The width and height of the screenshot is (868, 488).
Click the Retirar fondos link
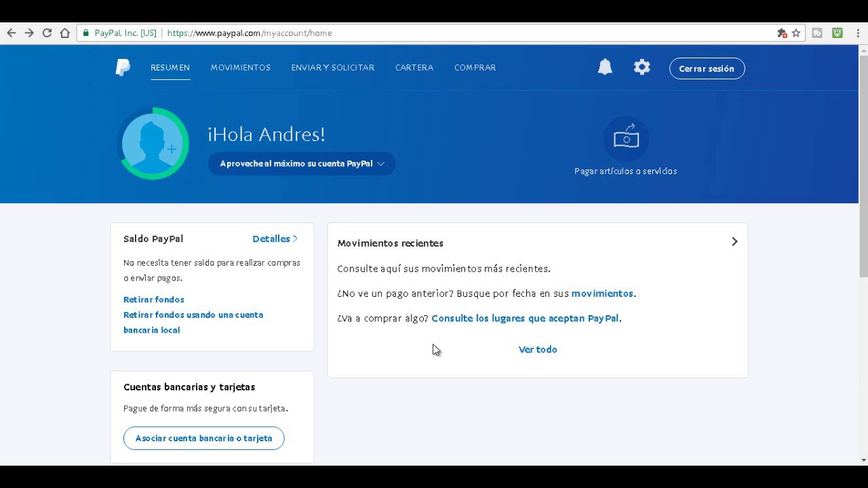coord(154,300)
